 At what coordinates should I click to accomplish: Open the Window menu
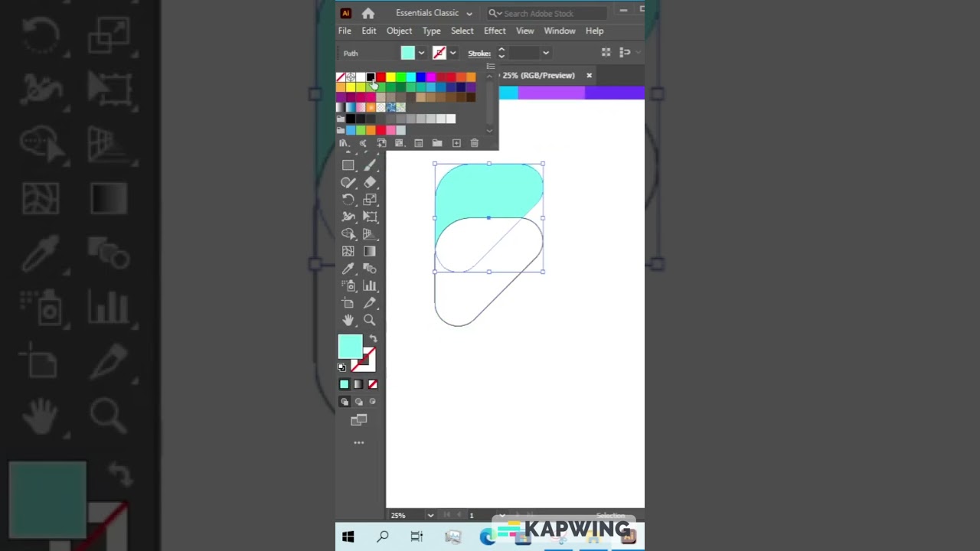coord(560,31)
